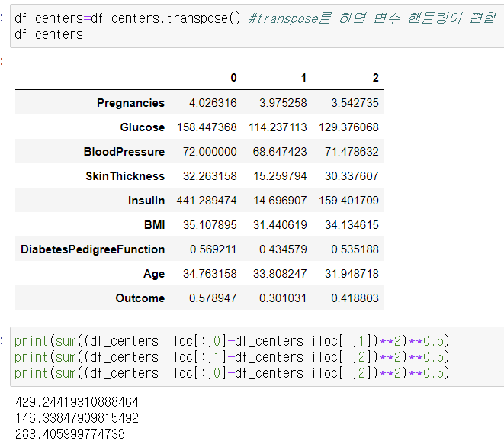Select Glucose value 129.376068

click(x=348, y=127)
